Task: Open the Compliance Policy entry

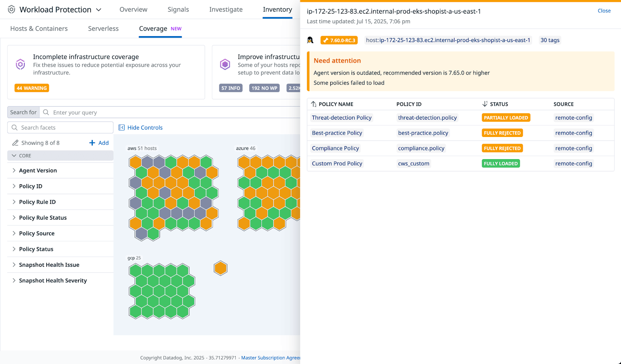Action: [335, 148]
